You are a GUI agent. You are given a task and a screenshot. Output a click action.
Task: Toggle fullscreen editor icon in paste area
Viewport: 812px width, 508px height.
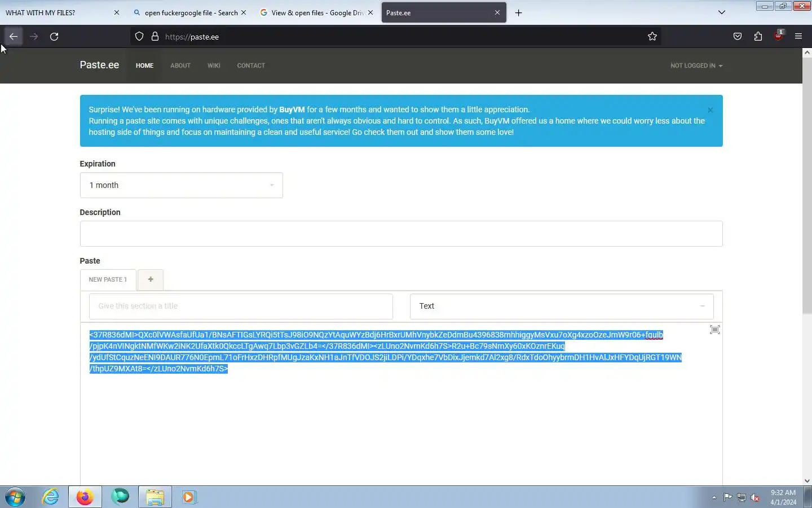pyautogui.click(x=714, y=330)
